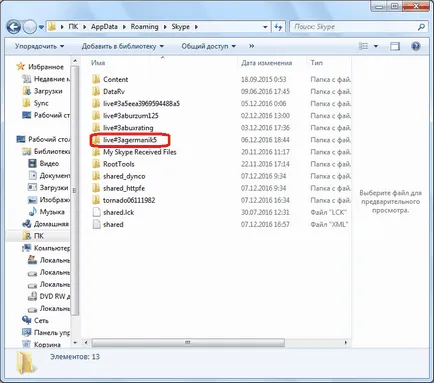Open the Упорядочить menu

[39, 46]
